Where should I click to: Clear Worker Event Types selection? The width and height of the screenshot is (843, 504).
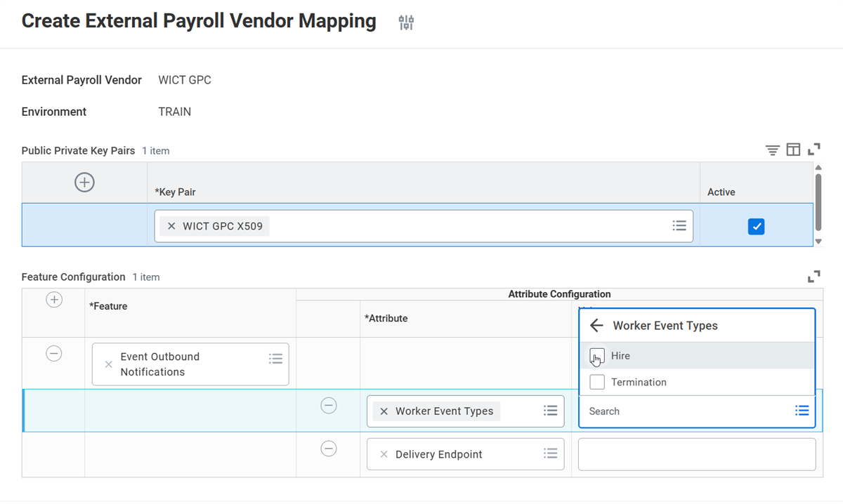coord(384,411)
